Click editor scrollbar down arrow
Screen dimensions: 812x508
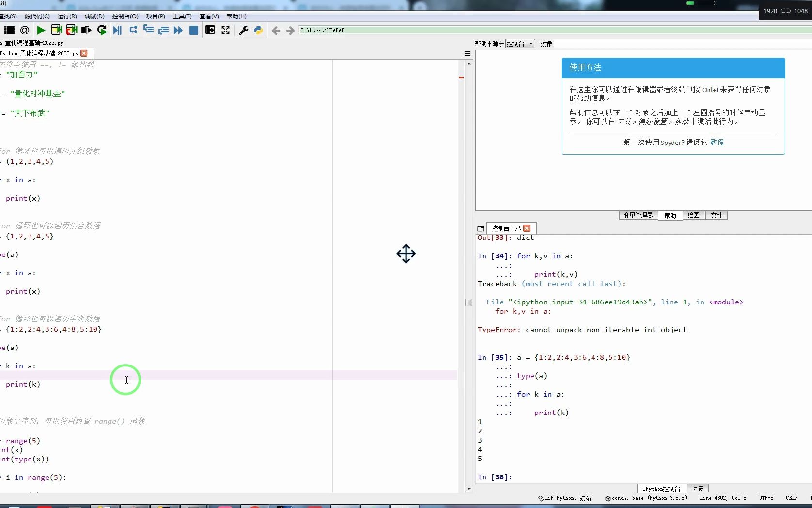tap(468, 489)
